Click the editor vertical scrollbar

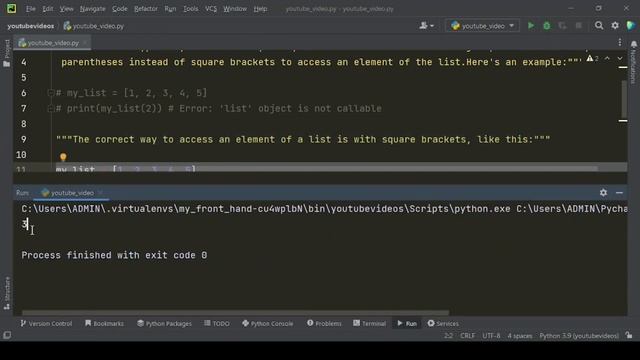pos(623,98)
